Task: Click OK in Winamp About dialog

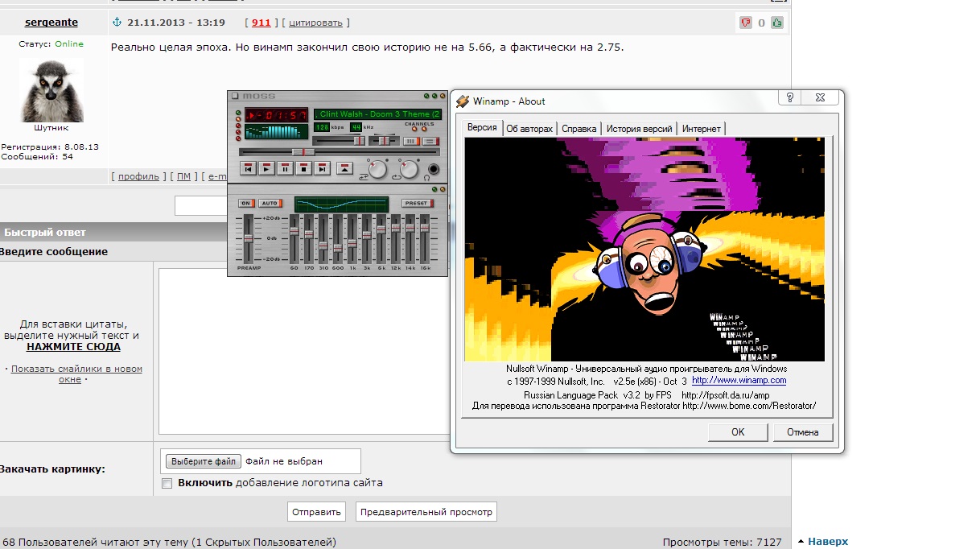Action: click(738, 432)
